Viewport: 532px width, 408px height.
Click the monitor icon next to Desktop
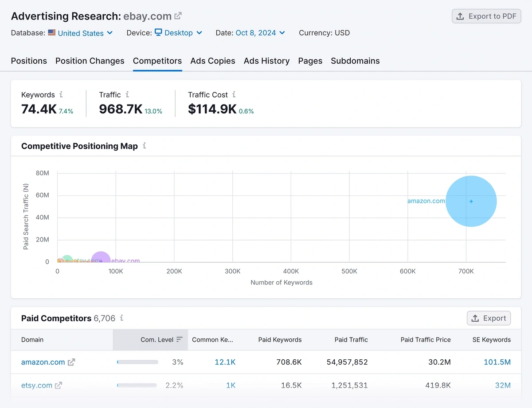[158, 32]
